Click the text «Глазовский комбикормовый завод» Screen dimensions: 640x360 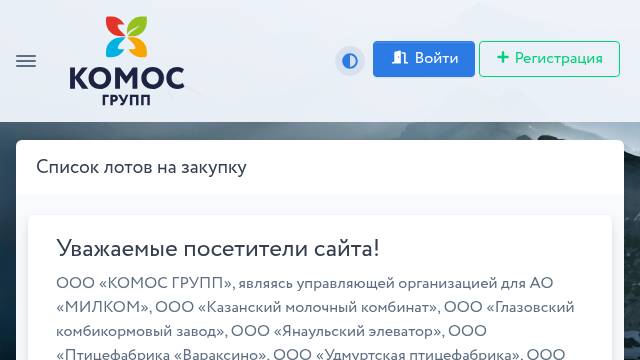click(315, 319)
